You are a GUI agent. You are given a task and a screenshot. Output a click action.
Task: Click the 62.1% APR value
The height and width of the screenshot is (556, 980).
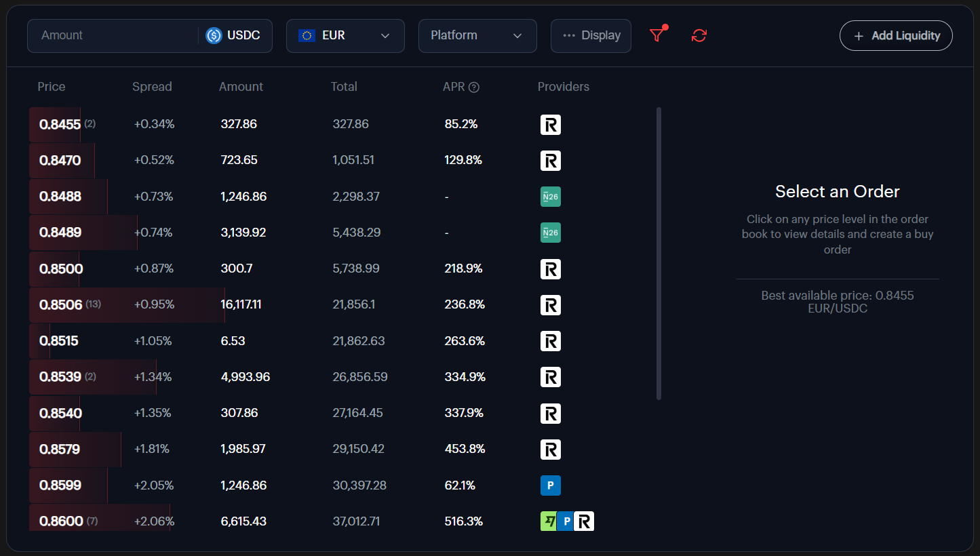click(x=460, y=485)
